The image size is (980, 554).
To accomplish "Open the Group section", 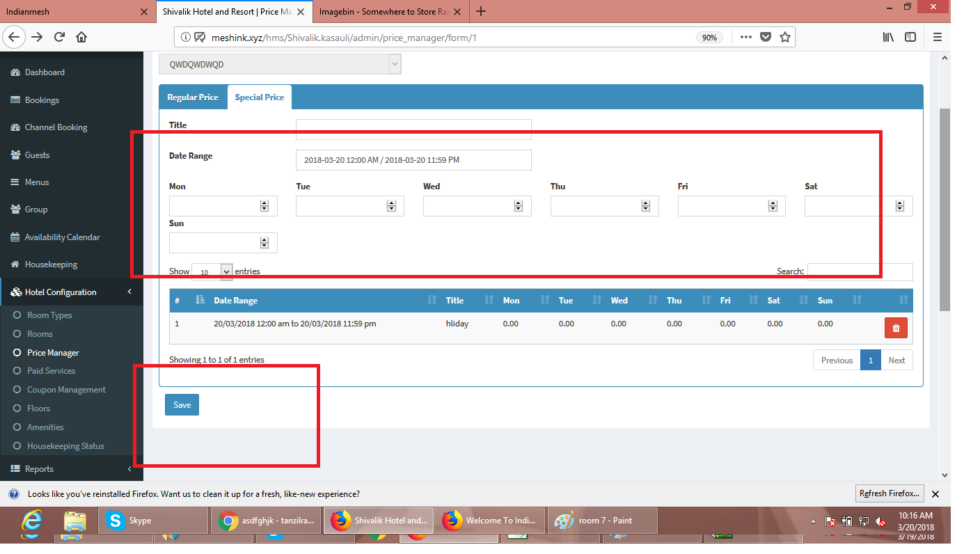I will pos(36,209).
